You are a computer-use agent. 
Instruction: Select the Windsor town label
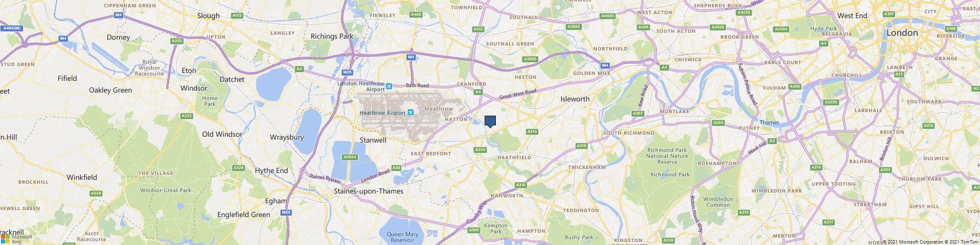point(194,89)
